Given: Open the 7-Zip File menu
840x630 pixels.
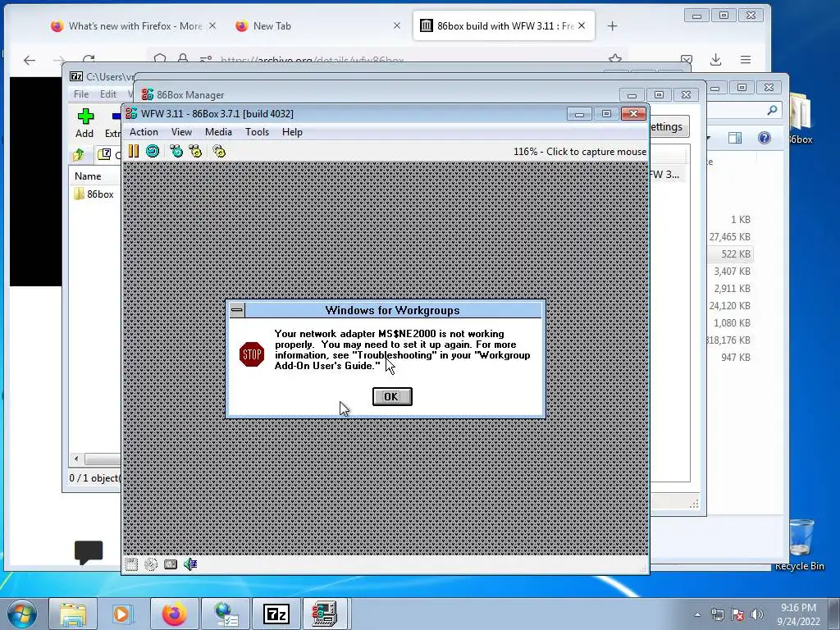Looking at the screenshot, I should click(x=81, y=94).
